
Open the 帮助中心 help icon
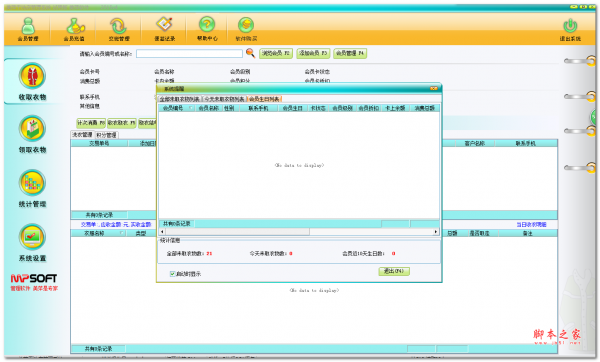pos(207,29)
